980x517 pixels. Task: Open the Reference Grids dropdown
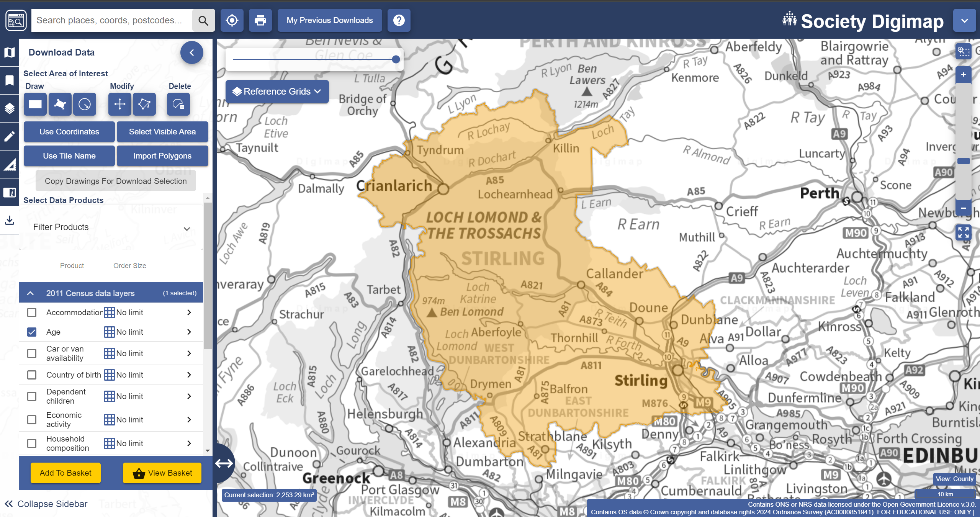pyautogui.click(x=277, y=92)
